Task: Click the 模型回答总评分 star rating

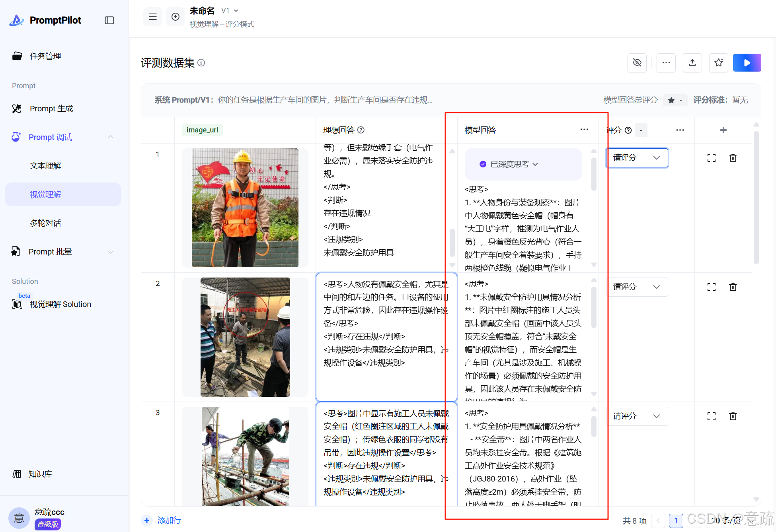Action: click(x=676, y=100)
